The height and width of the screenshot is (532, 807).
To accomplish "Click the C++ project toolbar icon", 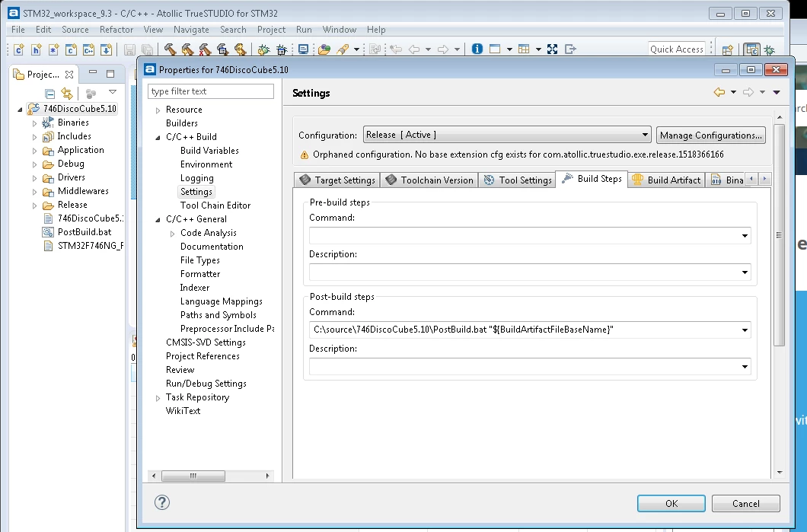I will click(x=88, y=49).
